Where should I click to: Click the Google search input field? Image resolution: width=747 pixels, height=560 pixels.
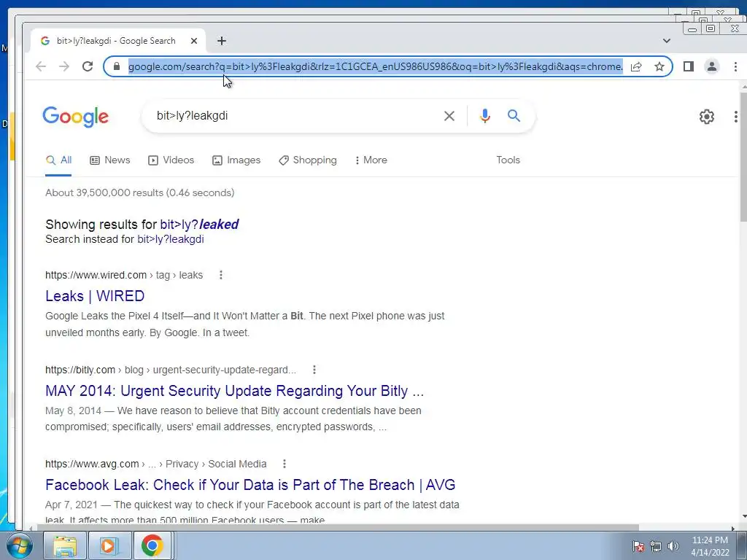click(x=295, y=116)
